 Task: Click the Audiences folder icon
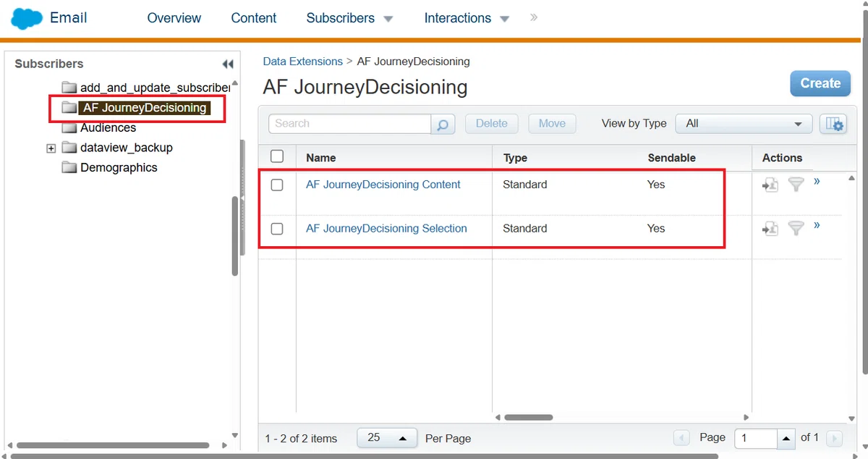pyautogui.click(x=69, y=127)
